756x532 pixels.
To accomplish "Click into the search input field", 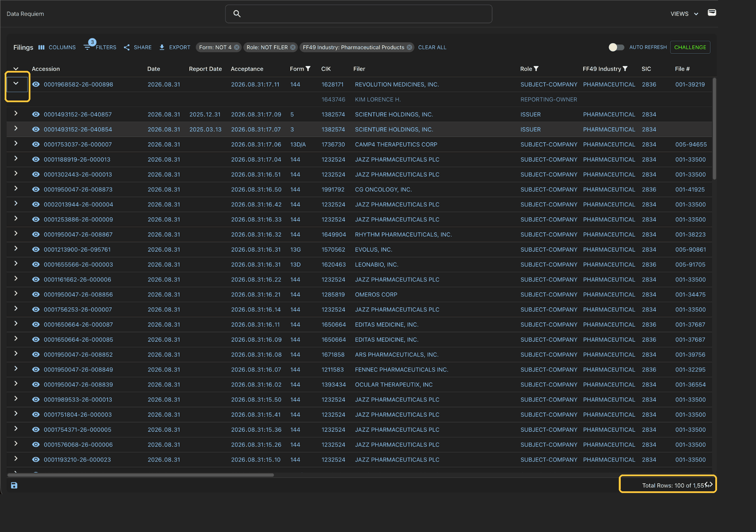I will point(359,14).
